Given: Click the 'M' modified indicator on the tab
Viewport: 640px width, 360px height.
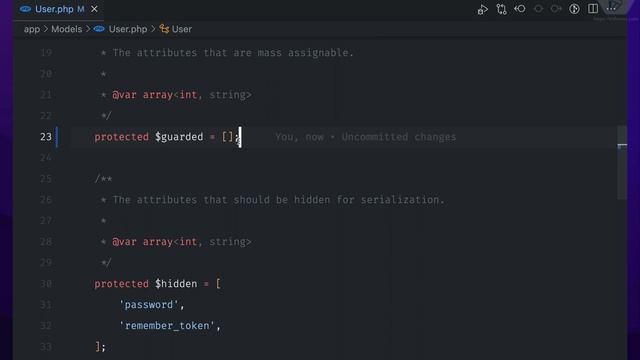Looking at the screenshot, I should pos(81,9).
